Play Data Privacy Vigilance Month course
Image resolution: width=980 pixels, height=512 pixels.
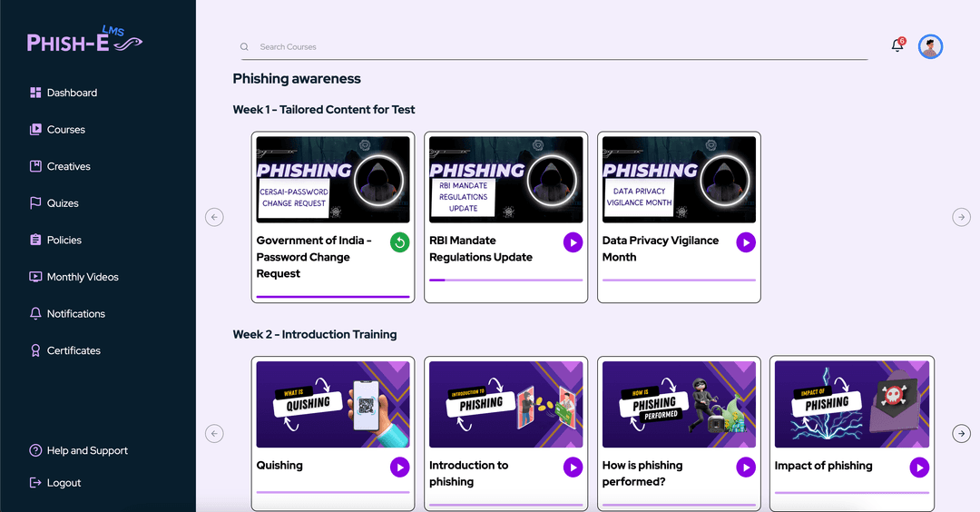[746, 242]
